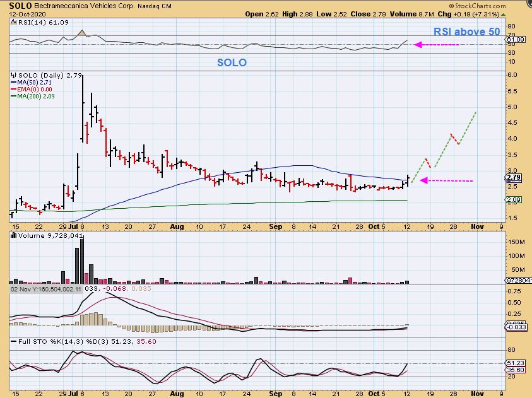Click the EMA(0) 0.00 legend entry
This screenshot has height=398, width=532.
click(x=31, y=89)
